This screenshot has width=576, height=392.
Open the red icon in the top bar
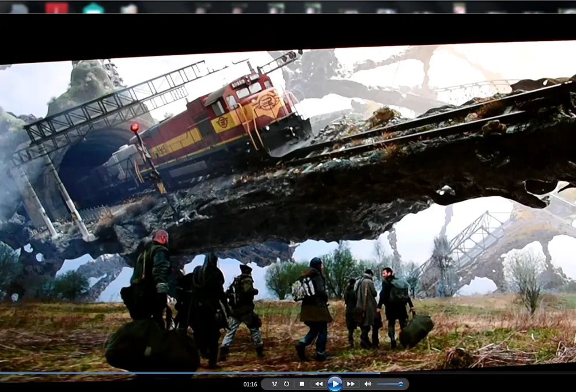coord(56,7)
